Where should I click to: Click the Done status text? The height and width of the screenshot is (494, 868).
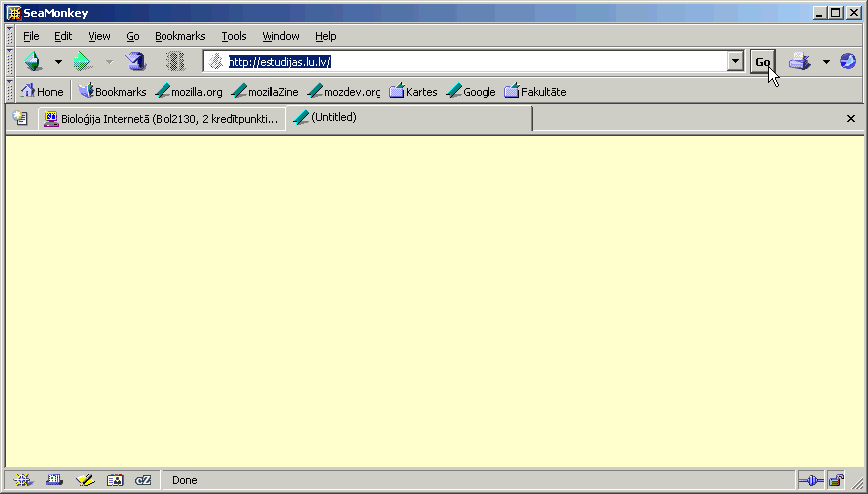point(185,480)
